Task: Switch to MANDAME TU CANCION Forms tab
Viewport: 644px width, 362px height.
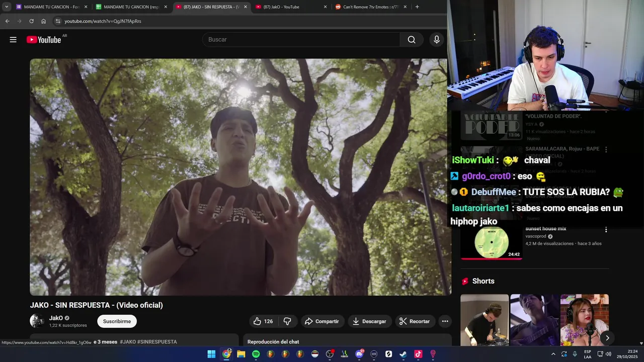Action: [x=50, y=7]
